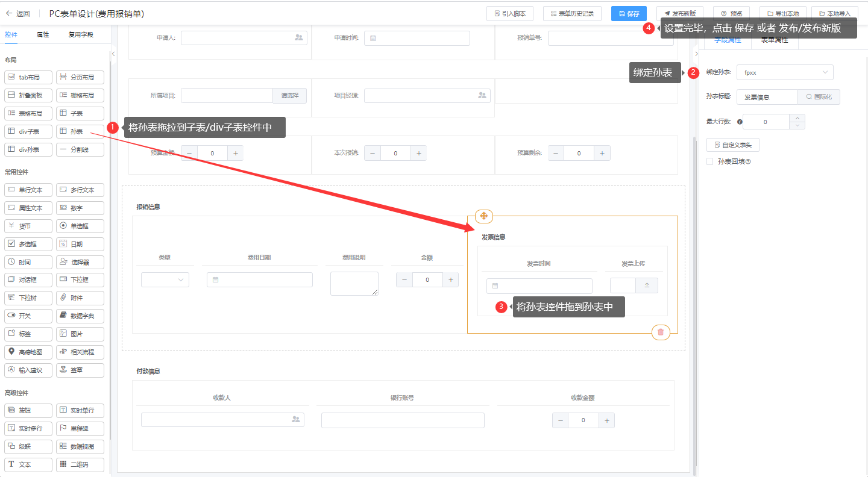The width and height of the screenshot is (868, 477).
Task: Collapse the right properties panel arrow
Action: [x=696, y=54]
